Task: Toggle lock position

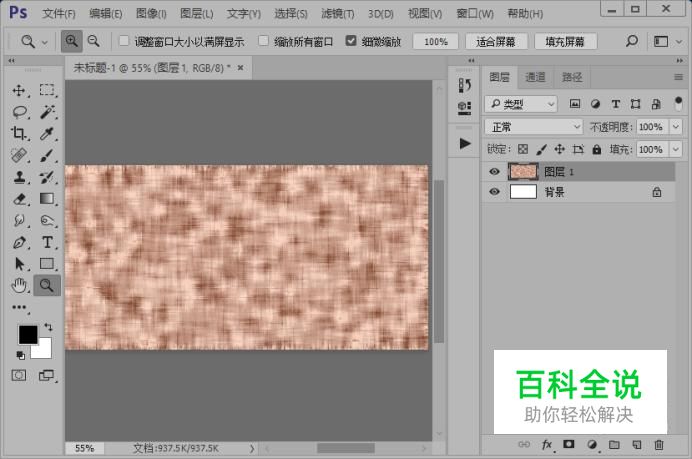Action: click(560, 149)
